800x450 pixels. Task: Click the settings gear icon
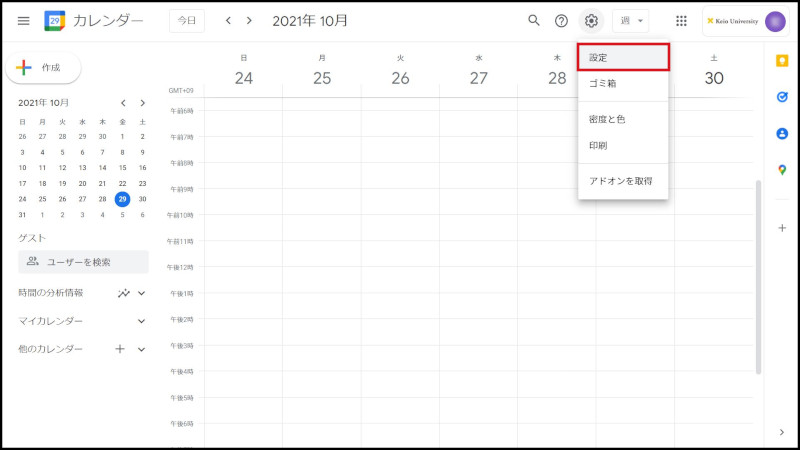tap(591, 21)
